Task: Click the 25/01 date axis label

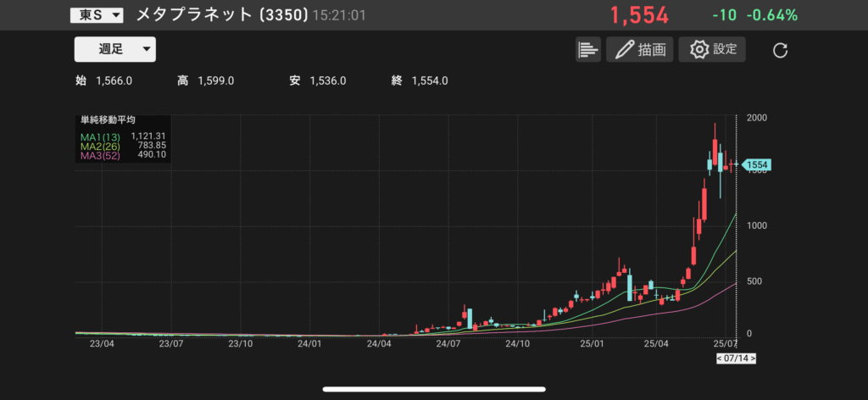Action: [x=591, y=344]
